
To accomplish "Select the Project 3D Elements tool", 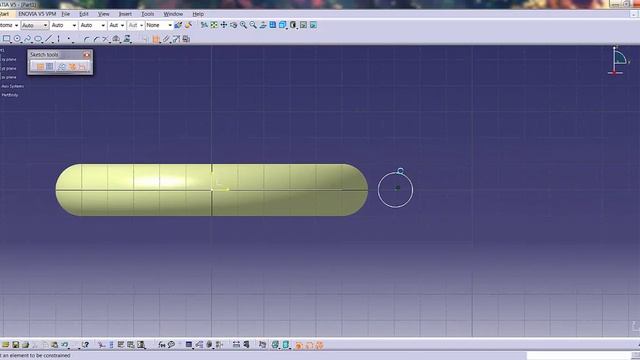I will [x=127, y=39].
